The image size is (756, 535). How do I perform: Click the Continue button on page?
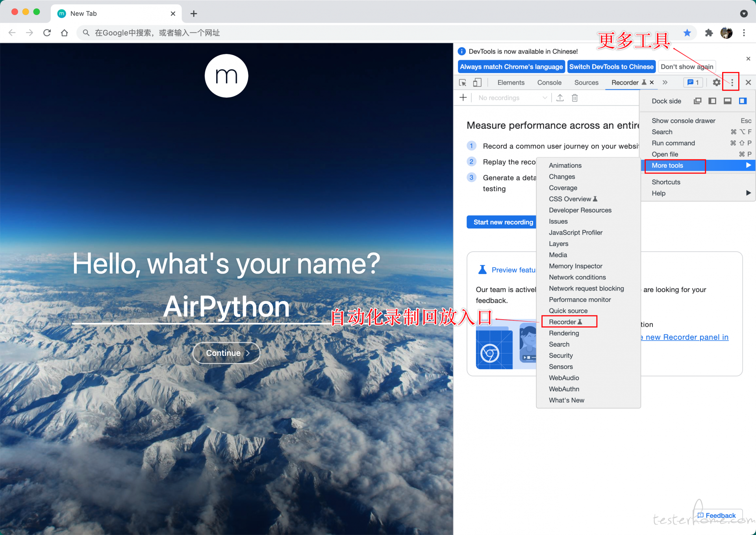click(x=226, y=353)
